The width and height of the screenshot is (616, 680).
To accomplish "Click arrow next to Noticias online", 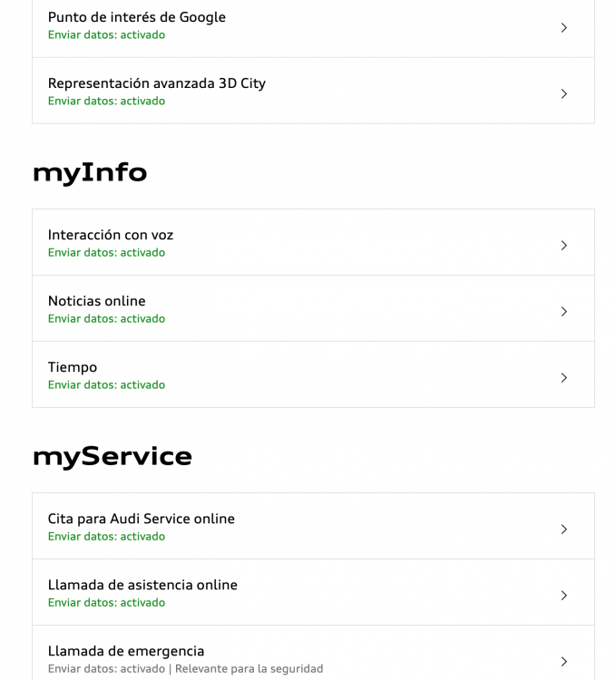I will click(564, 311).
